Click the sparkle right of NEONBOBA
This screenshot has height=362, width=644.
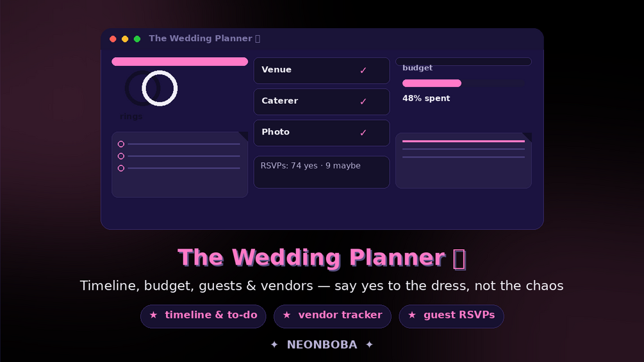[x=369, y=345]
